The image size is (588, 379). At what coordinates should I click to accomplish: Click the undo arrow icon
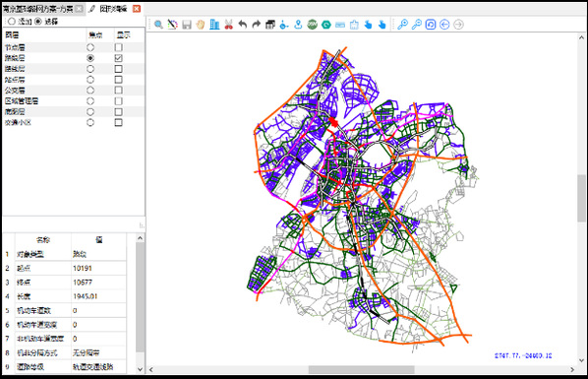pos(243,25)
